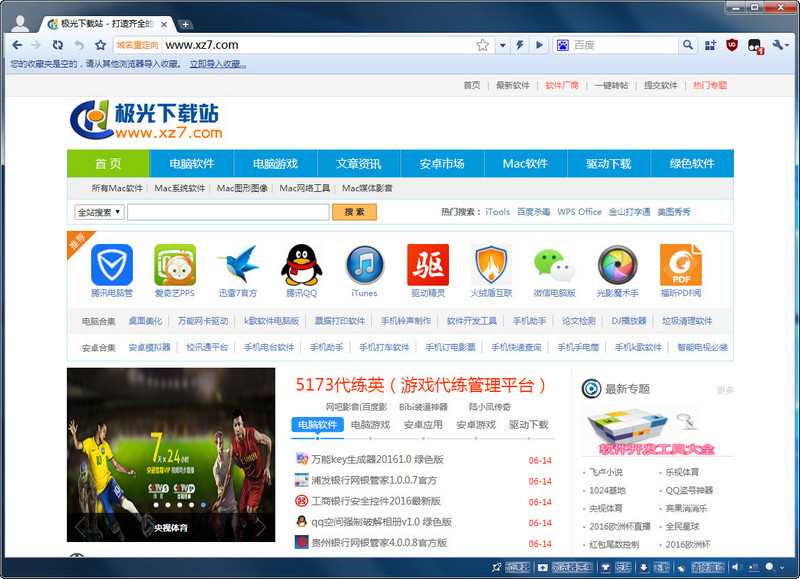This screenshot has width=800, height=579.
Task: Open the extension icon with the red 1 badge
Action: pyautogui.click(x=755, y=46)
